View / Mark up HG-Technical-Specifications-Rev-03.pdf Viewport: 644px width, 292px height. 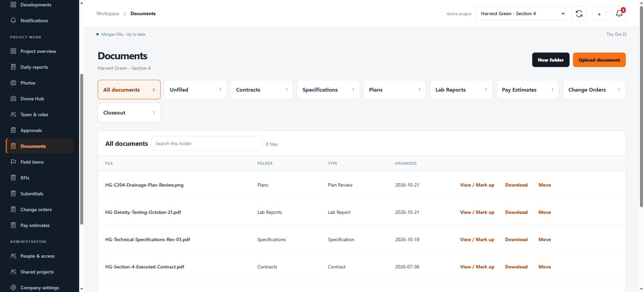(477, 239)
